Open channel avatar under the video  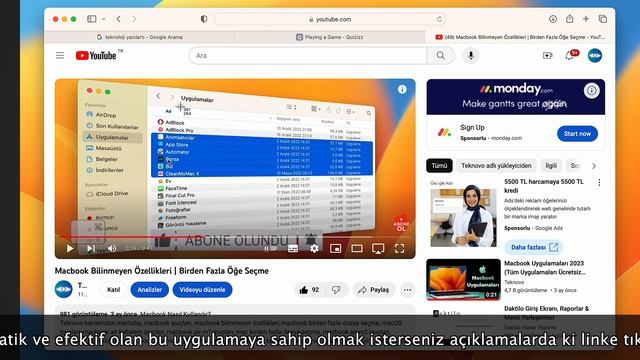(64, 289)
